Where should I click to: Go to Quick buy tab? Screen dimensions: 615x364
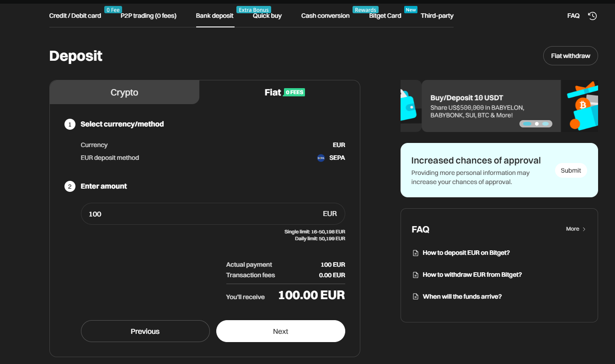click(267, 16)
